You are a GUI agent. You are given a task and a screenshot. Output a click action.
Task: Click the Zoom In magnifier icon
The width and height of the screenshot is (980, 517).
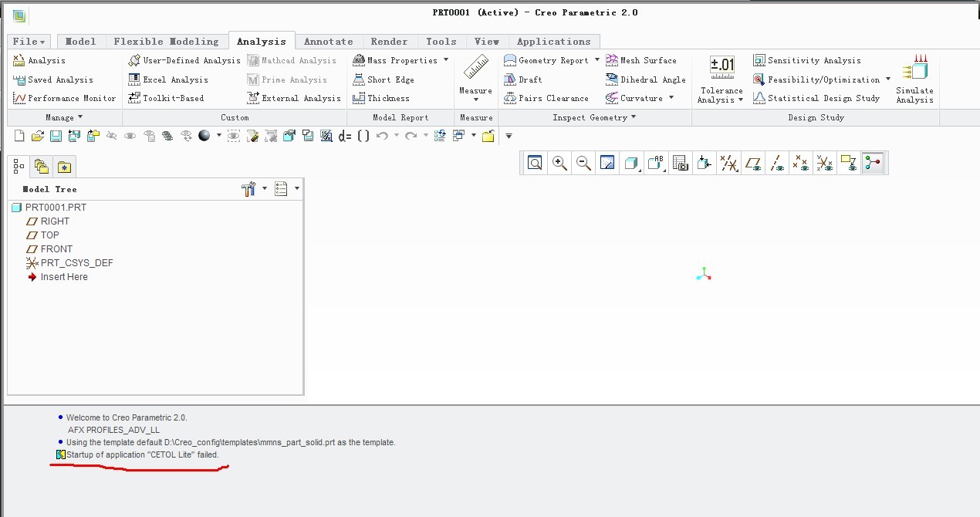560,163
